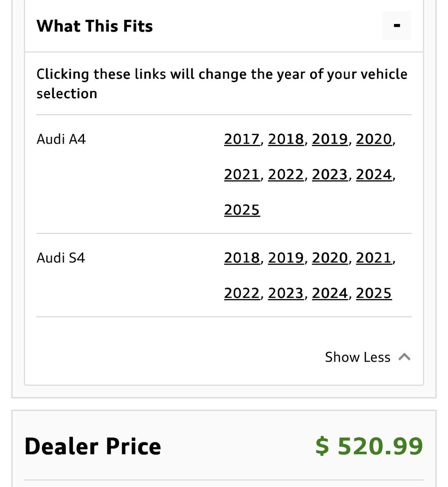
Task: Choose 2021 for Audi S4
Action: (x=374, y=258)
